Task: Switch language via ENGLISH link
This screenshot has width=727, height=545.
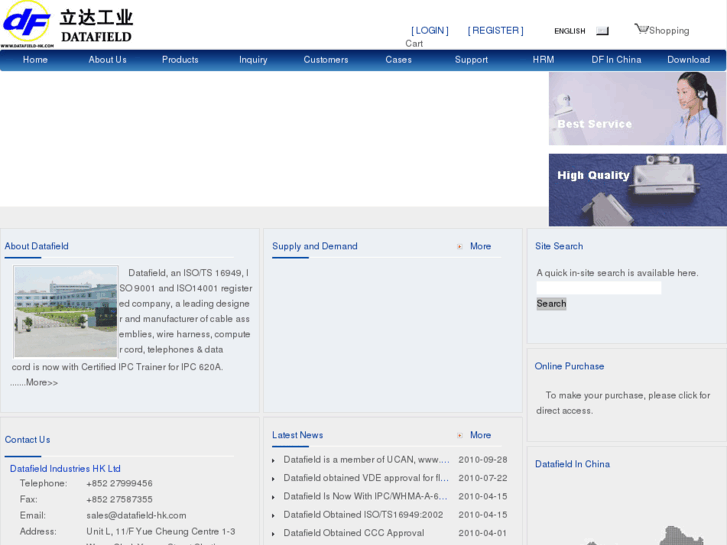Action: (570, 31)
